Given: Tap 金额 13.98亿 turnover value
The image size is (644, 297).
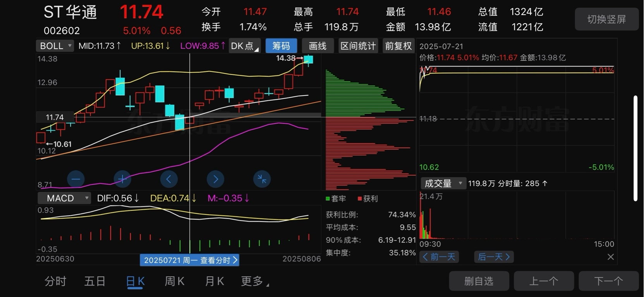Looking at the screenshot, I should pos(418,27).
